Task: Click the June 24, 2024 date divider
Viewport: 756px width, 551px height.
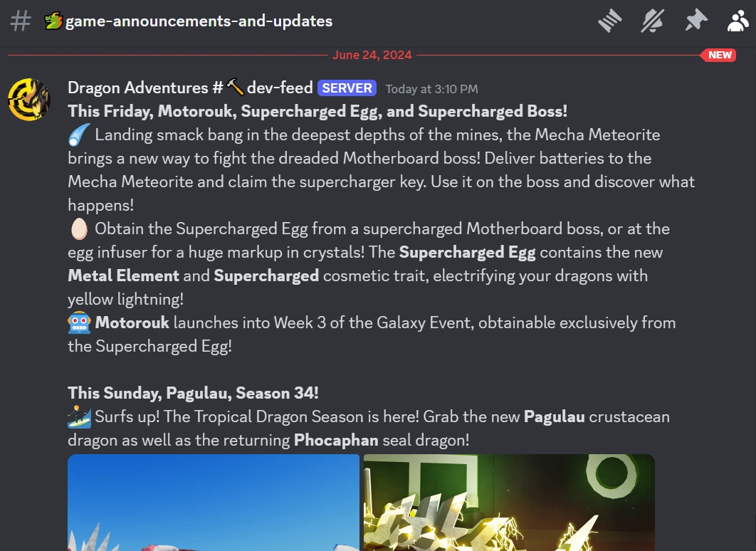Action: tap(372, 55)
